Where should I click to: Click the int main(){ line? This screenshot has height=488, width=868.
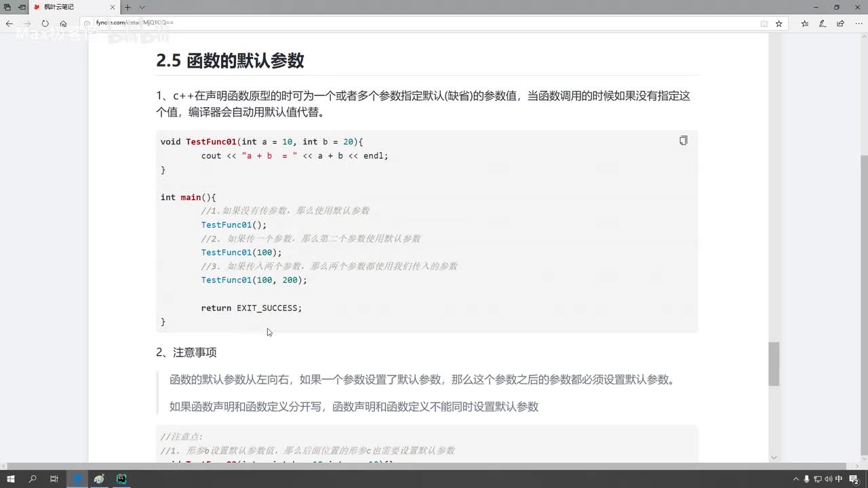pos(188,197)
